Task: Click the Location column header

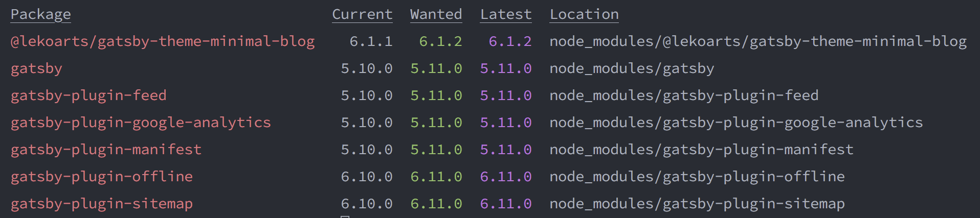Action: (584, 14)
